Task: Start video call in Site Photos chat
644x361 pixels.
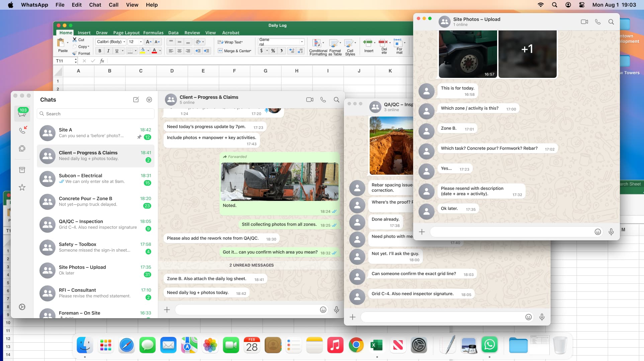Action: (x=584, y=22)
